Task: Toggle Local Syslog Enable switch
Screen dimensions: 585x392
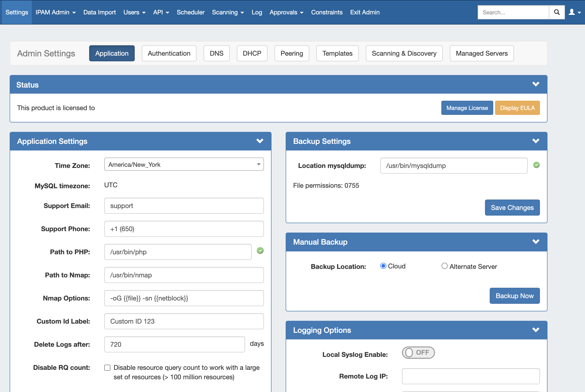Action: [418, 353]
